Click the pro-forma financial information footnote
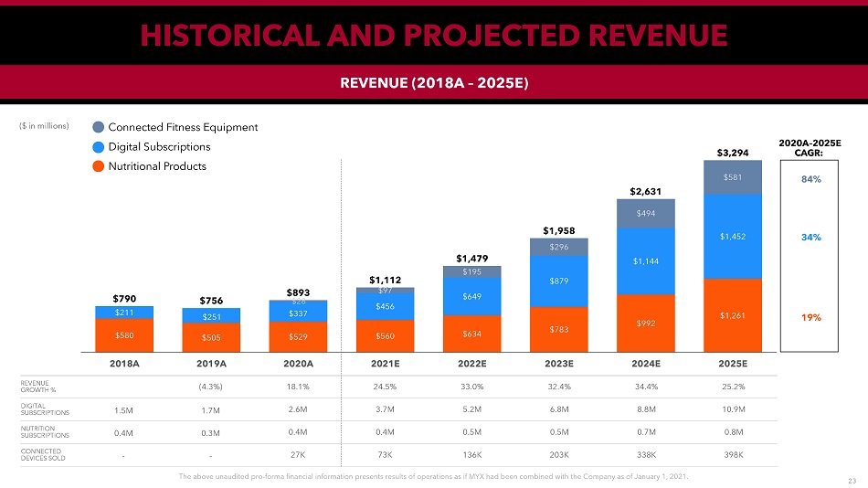 click(433, 477)
